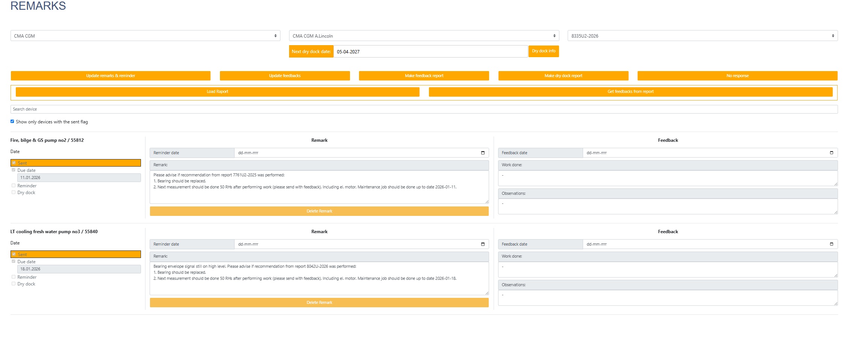Image resolution: width=868 pixels, height=349 pixels.
Task: Enable Dry dock for LT cooling fresh water pump
Action: point(14,284)
